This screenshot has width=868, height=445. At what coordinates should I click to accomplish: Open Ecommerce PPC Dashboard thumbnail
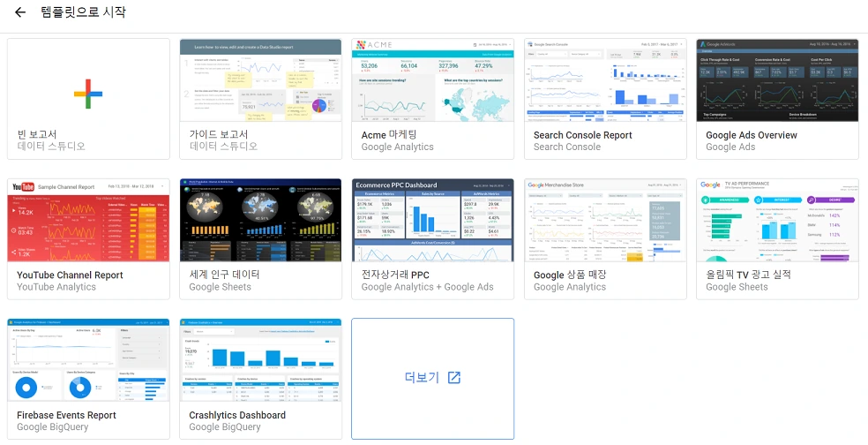[x=433, y=220]
